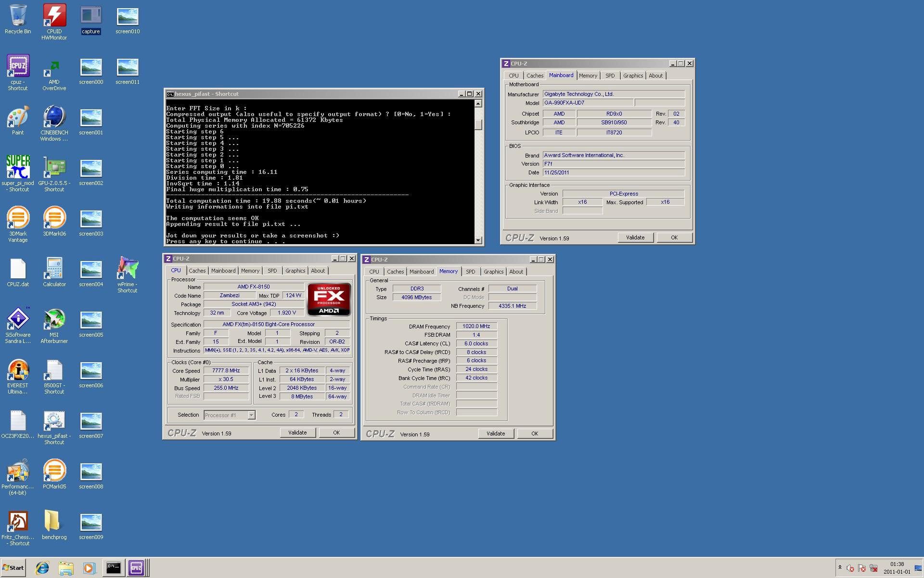Viewport: 924px width, 578px height.
Task: Select the capture desktop icon
Action: (x=91, y=19)
